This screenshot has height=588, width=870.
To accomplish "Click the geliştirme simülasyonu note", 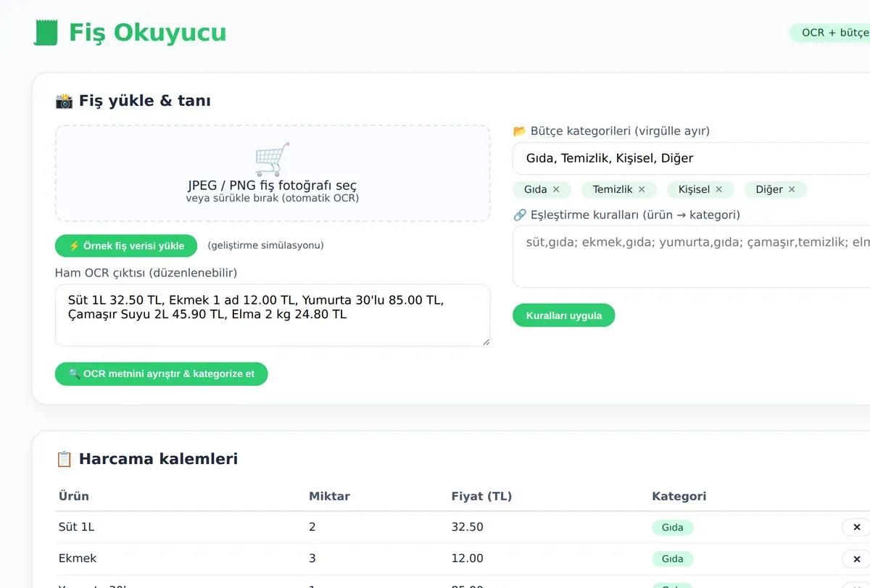I will point(265,245).
